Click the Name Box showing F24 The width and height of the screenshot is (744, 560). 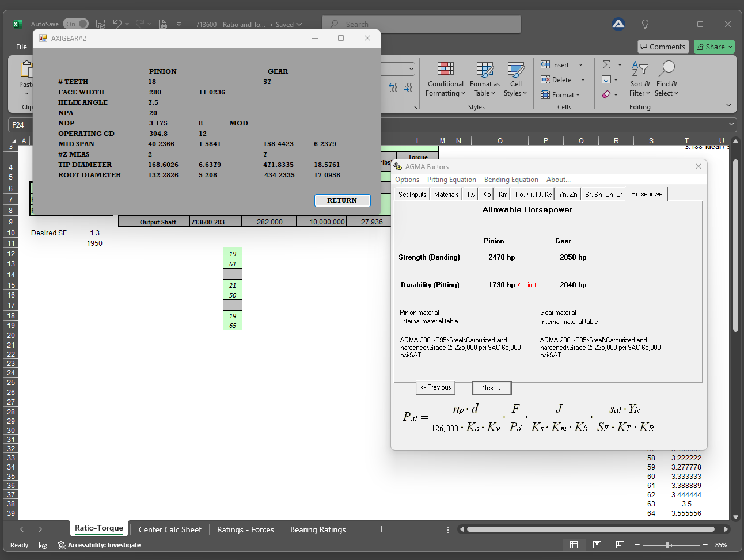tap(18, 125)
